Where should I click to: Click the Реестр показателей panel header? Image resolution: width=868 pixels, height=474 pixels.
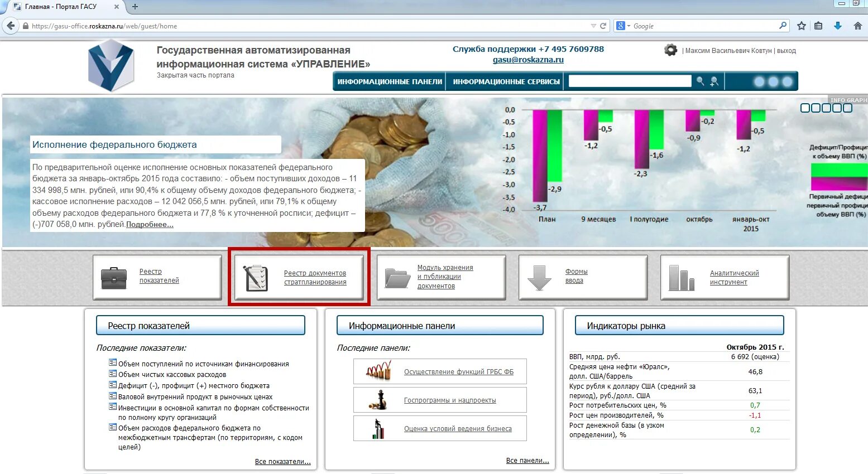click(200, 326)
